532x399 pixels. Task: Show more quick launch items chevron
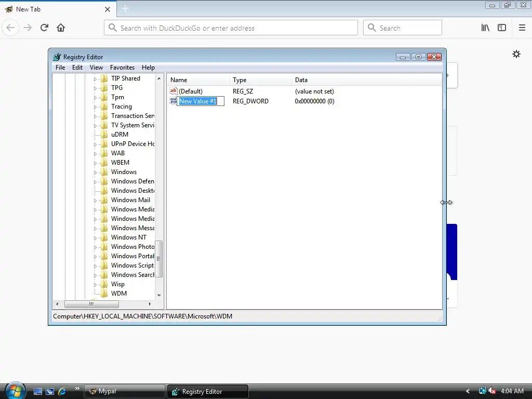(x=77, y=389)
